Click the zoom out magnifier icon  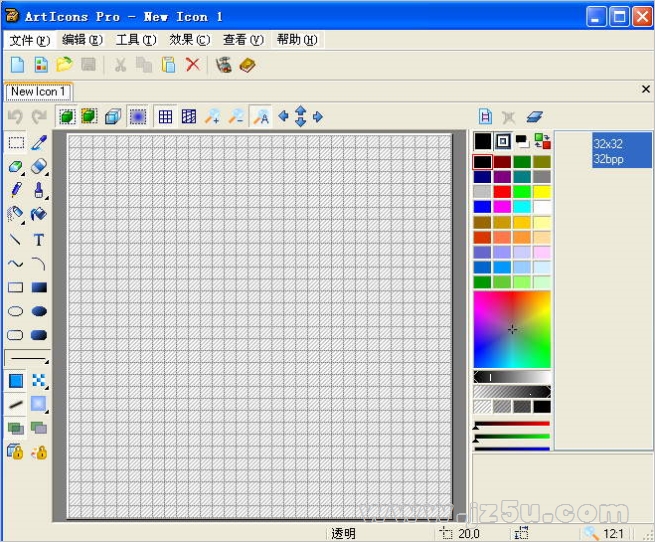(236, 117)
